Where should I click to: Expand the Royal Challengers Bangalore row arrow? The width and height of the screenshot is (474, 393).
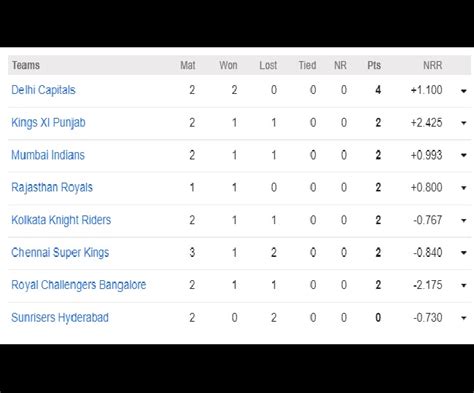tap(464, 285)
